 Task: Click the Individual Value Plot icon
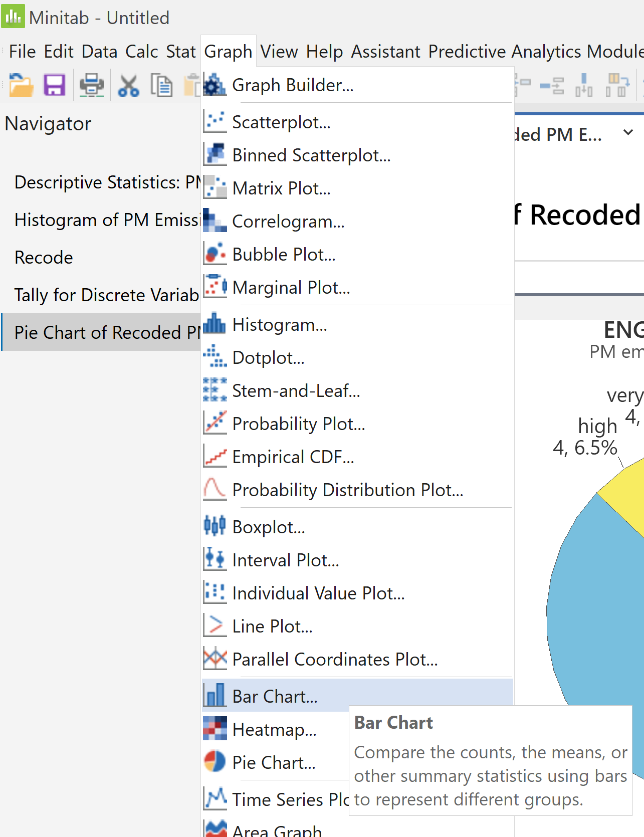pos(215,593)
